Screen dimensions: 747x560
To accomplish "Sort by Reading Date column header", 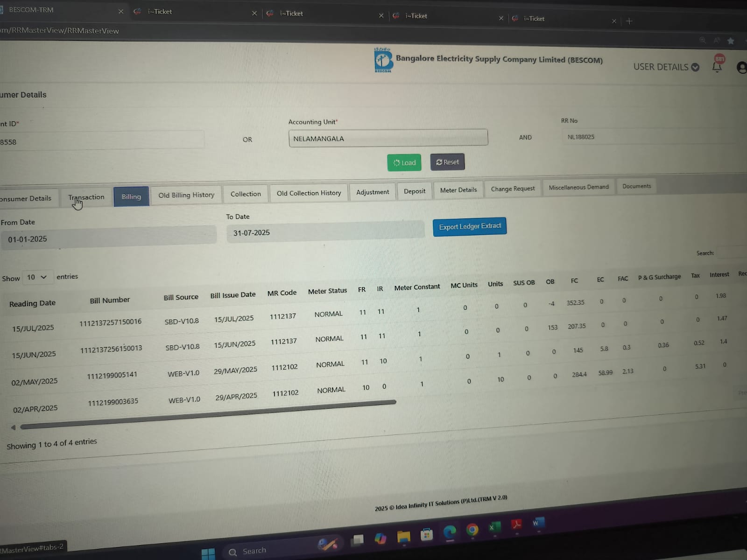I will [x=32, y=303].
